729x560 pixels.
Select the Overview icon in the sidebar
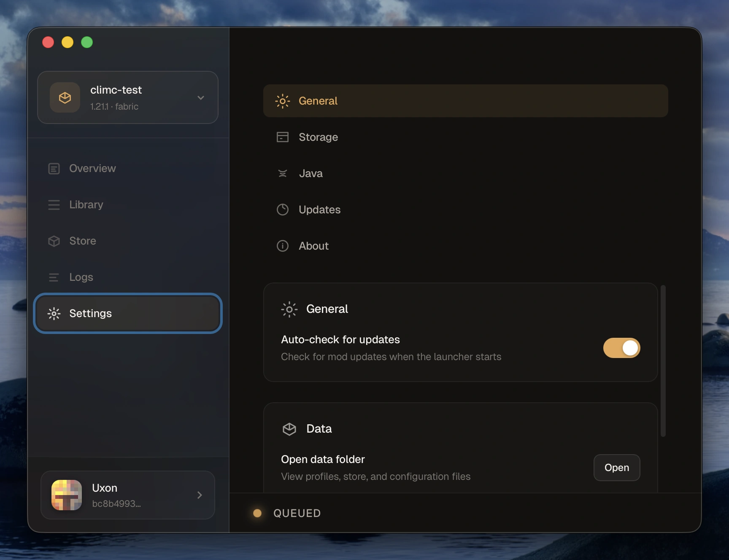[x=54, y=168]
